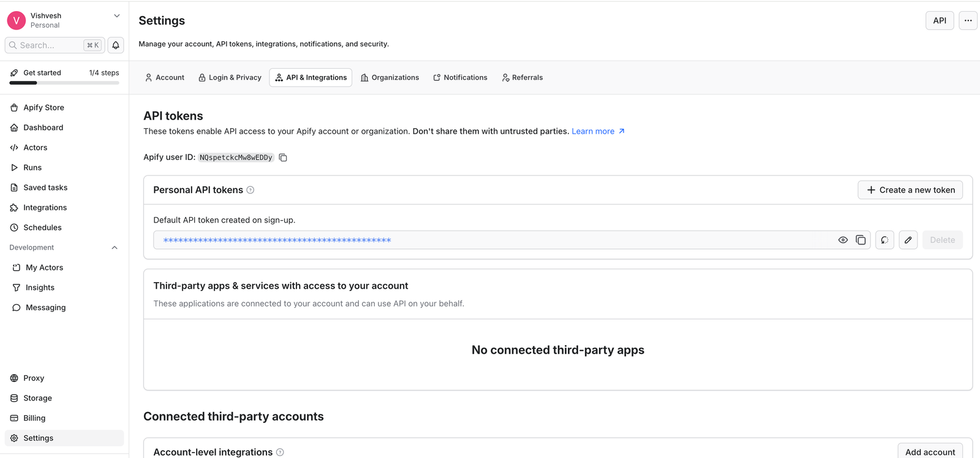The height and width of the screenshot is (458, 980).
Task: Open Integrations in sidebar
Action: tap(64, 208)
